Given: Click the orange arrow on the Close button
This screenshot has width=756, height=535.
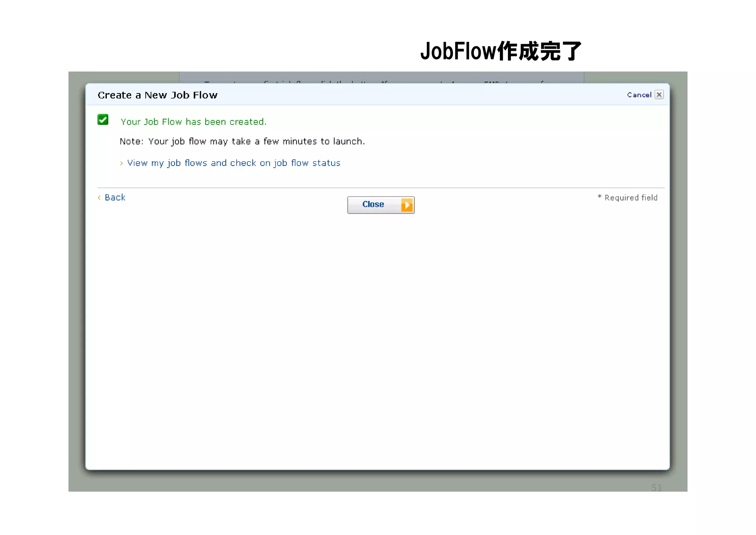Looking at the screenshot, I should (407, 205).
